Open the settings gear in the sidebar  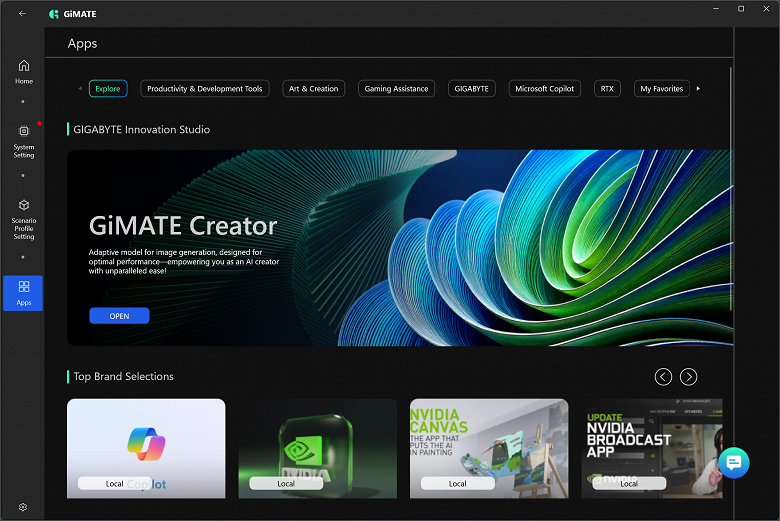coord(23,507)
